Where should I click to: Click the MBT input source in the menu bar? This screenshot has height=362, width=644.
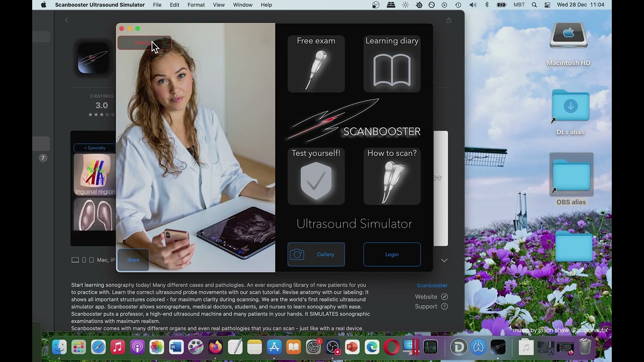coord(519,5)
